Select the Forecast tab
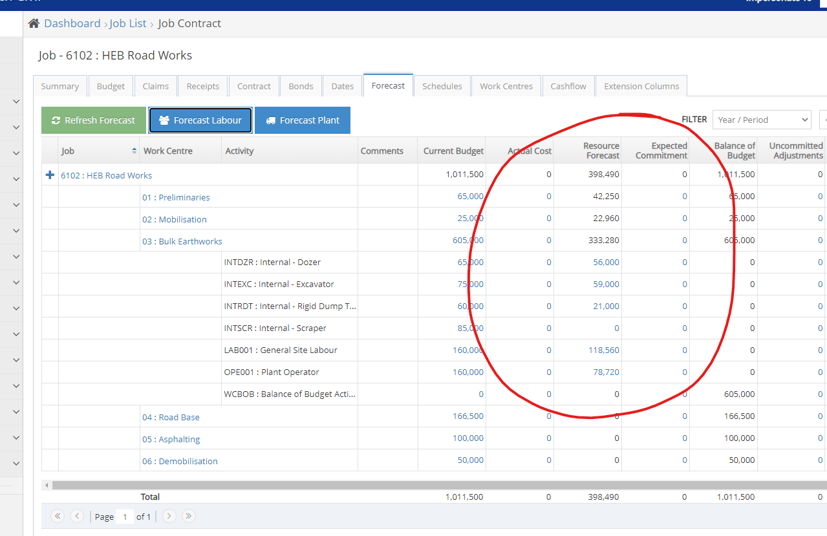The width and height of the screenshot is (827, 536). click(x=388, y=85)
